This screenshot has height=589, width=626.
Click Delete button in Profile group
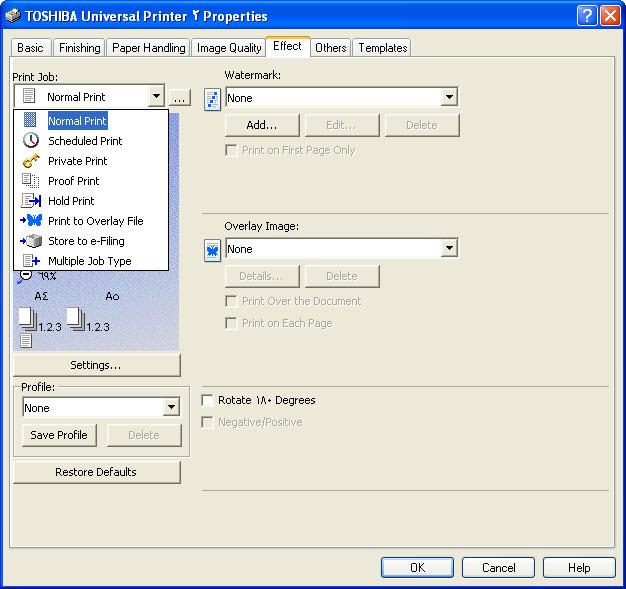click(x=144, y=435)
